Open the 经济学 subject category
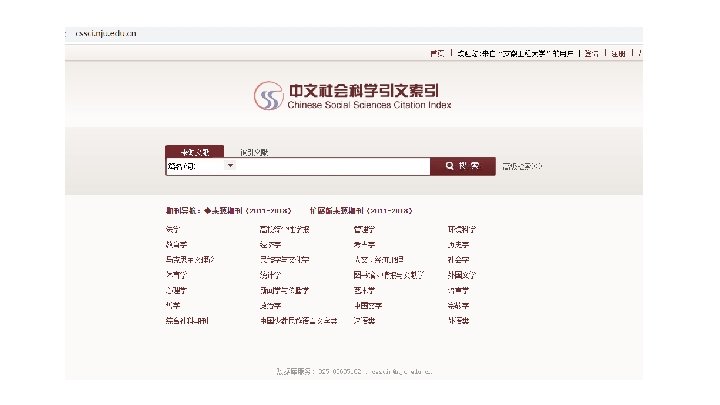720x405 pixels. point(270,245)
